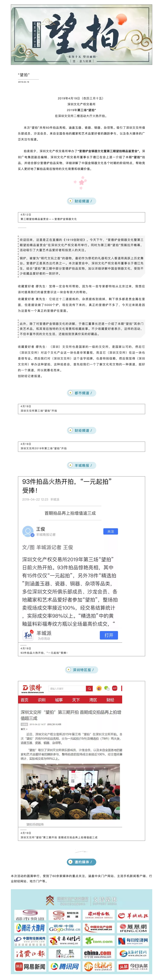Image resolution: width=156 pixels, height=980 pixels.
Task: Click the 羊城晚报 section header label
Action: (81, 465)
